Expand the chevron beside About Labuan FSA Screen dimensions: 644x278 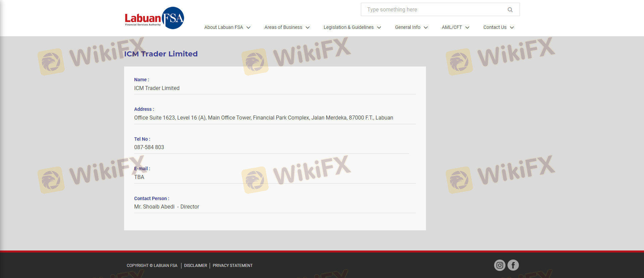pyautogui.click(x=249, y=28)
